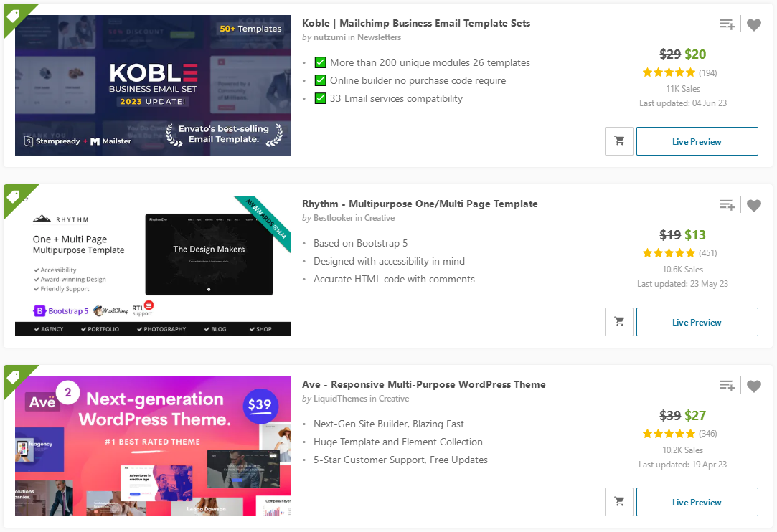Viewport: 777px width, 532px height.
Task: Click the '10.6K Sales' text
Action: (x=683, y=270)
